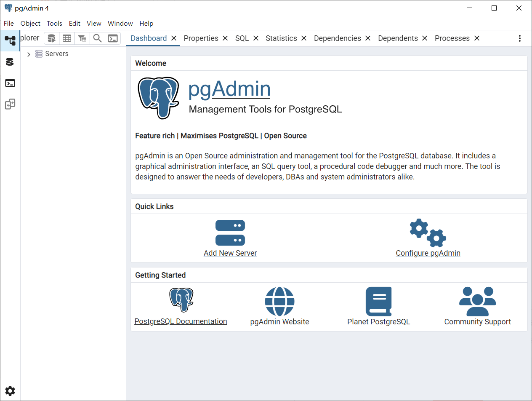This screenshot has height=401, width=532.
Task: Click the Configure pgAdmin link text
Action: tap(428, 253)
